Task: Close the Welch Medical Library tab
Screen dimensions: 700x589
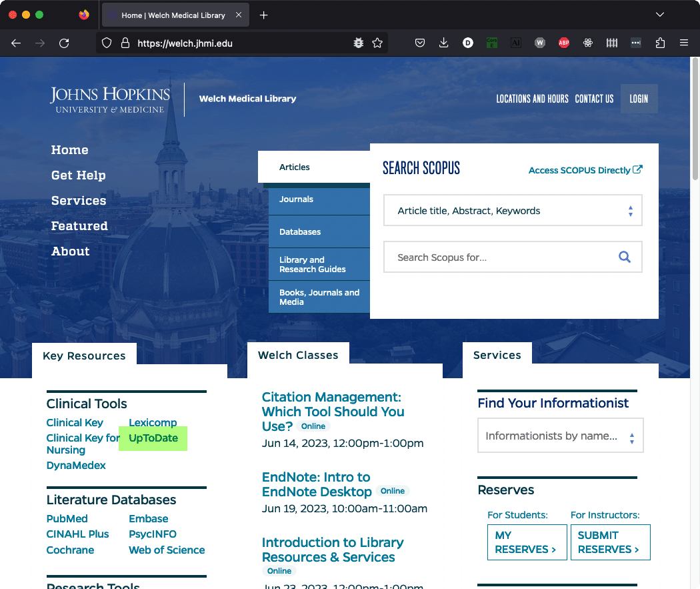Action: pyautogui.click(x=239, y=15)
